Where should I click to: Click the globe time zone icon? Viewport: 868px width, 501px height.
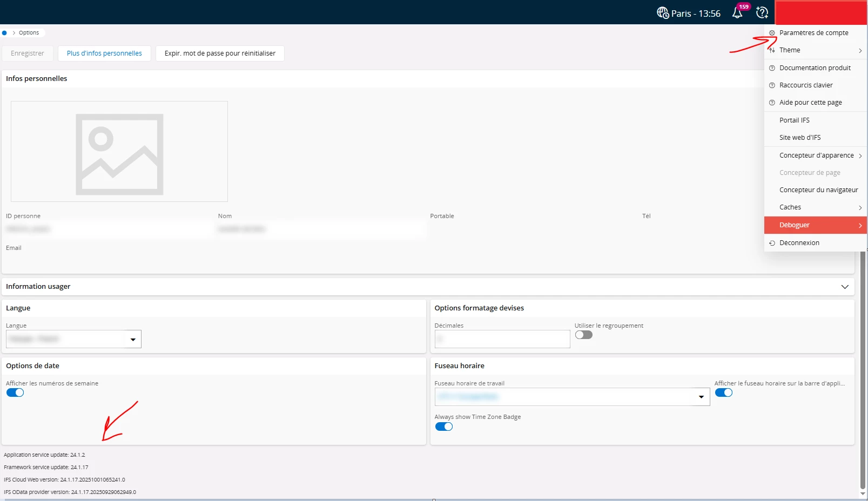coord(663,12)
